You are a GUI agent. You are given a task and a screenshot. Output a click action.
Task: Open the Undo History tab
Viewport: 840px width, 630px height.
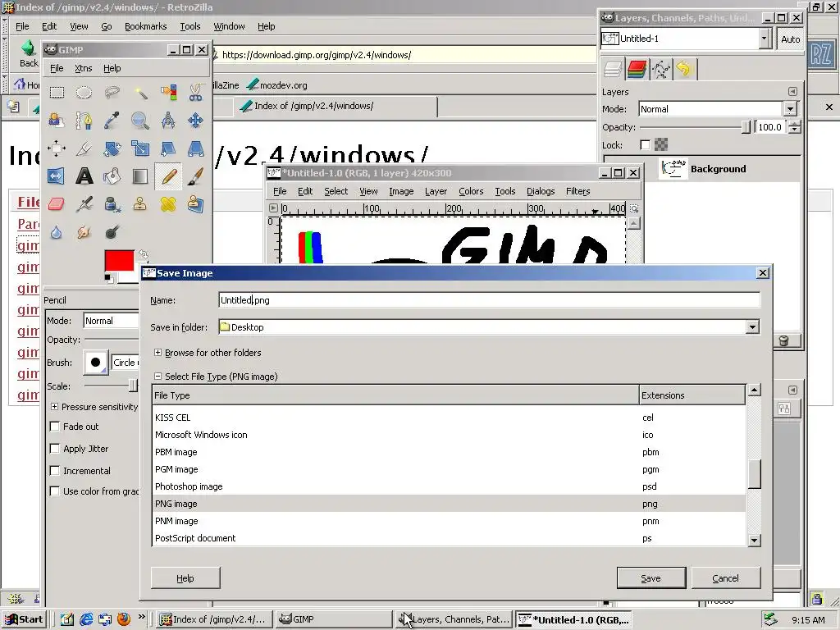(x=684, y=69)
